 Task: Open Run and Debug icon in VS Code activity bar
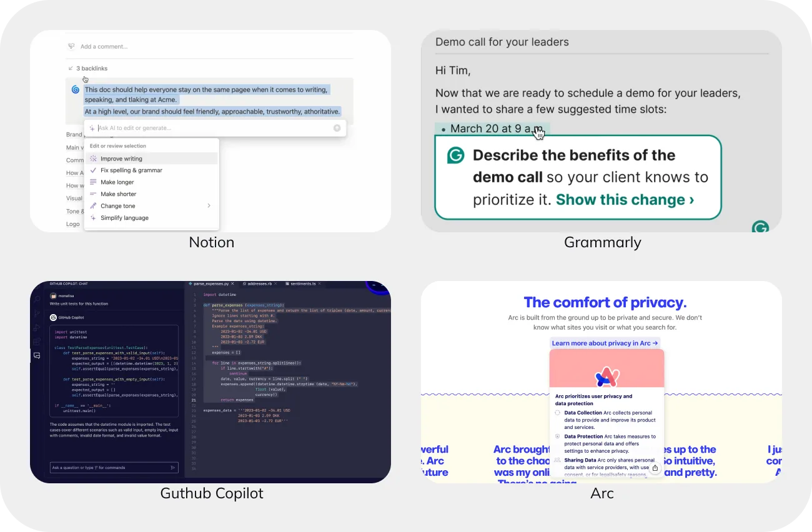point(37,327)
